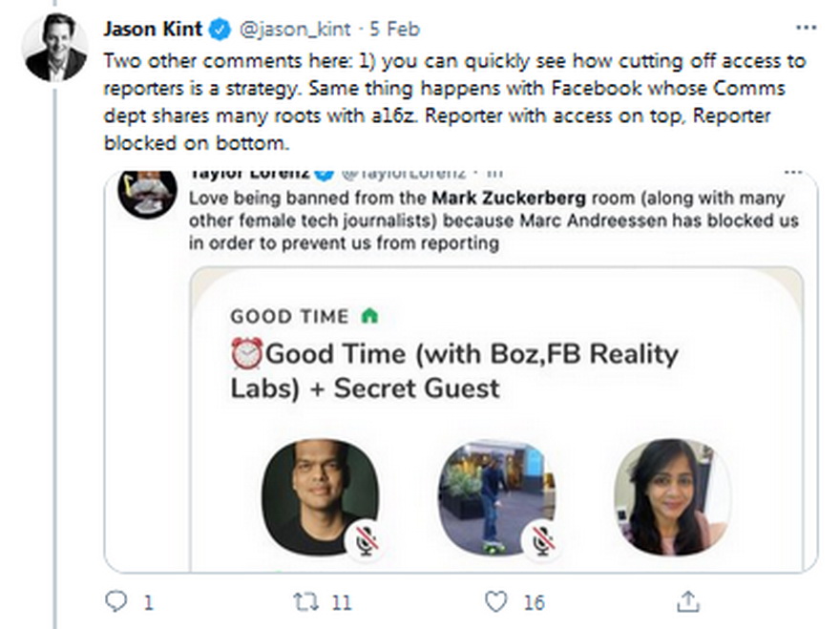This screenshot has height=629, width=840.
Task: Click the red alarm clock emoji
Action: (246, 355)
